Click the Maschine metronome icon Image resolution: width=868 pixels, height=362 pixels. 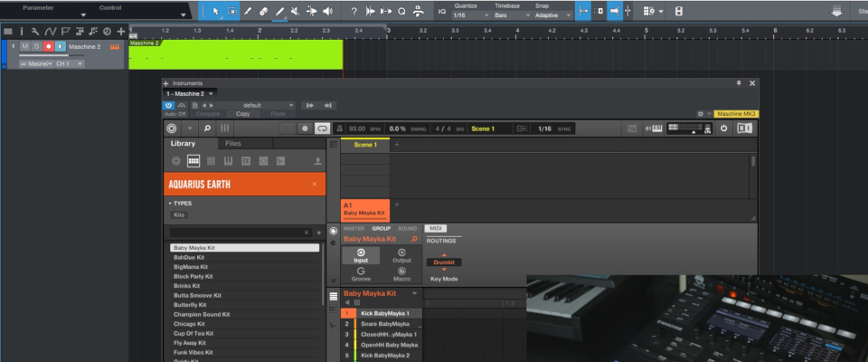click(x=340, y=129)
